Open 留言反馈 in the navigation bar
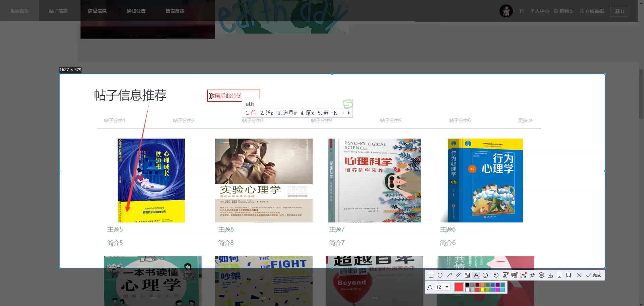Image resolution: width=644 pixels, height=306 pixels. pyautogui.click(x=175, y=11)
